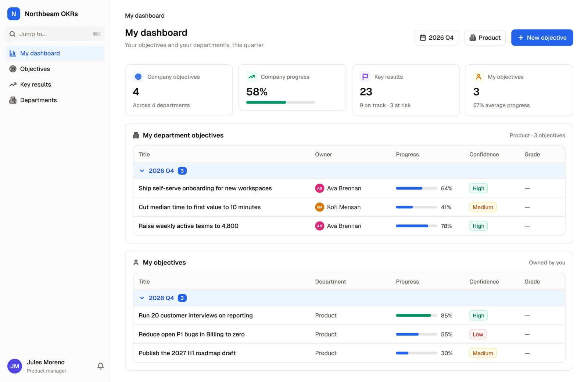
Task: Collapse 2026 Q4 group in My objectives
Action: pos(142,298)
